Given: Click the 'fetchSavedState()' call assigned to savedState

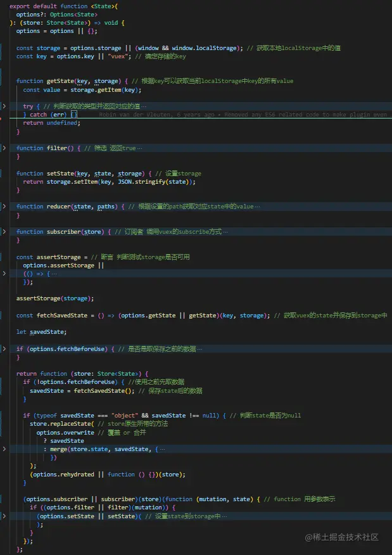Looking at the screenshot, I should [x=104, y=391].
